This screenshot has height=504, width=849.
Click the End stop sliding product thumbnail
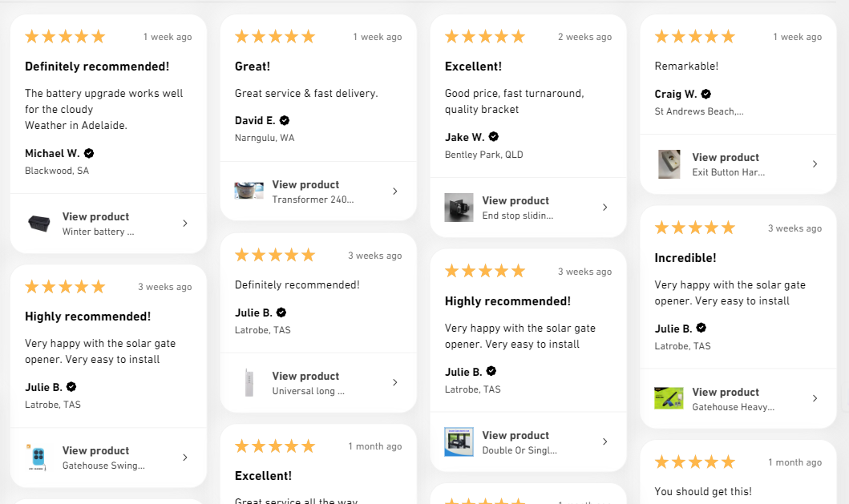pyautogui.click(x=459, y=208)
